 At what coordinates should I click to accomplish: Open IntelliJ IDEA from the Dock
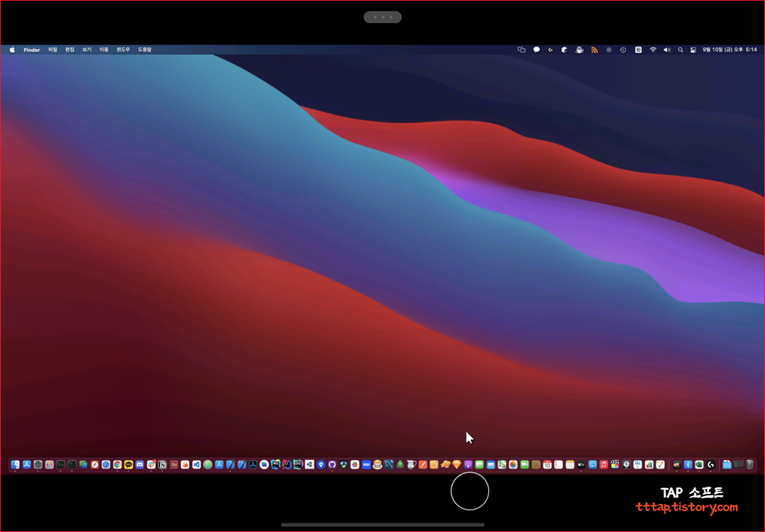pos(287,464)
